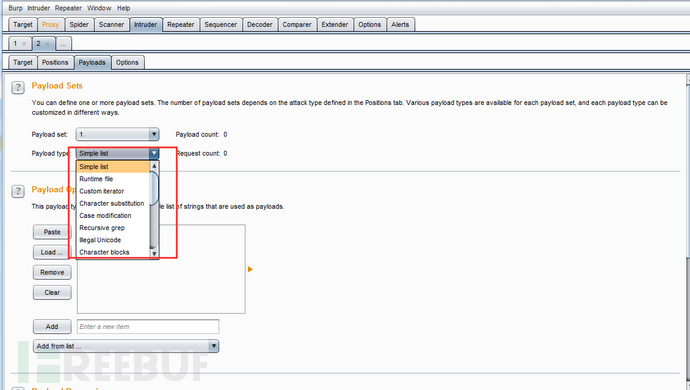Open Payload Sets help question-mark icon

pos(18,88)
